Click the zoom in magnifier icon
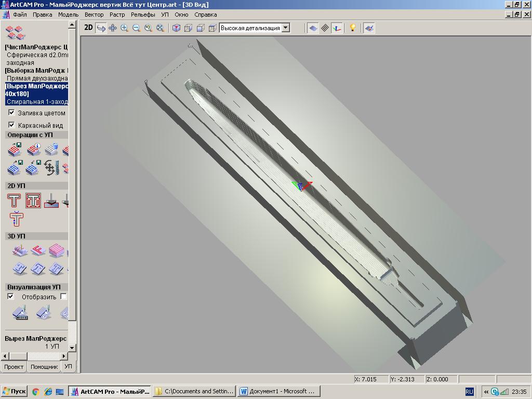The image size is (532, 399). pyautogui.click(x=125, y=28)
